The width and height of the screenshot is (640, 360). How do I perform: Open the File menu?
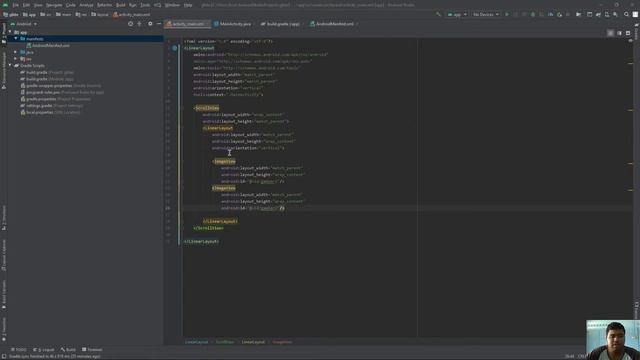[16, 5]
